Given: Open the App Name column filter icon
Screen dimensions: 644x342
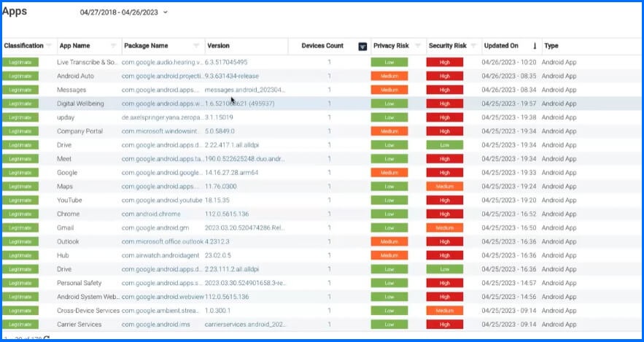Looking at the screenshot, I should (114, 45).
